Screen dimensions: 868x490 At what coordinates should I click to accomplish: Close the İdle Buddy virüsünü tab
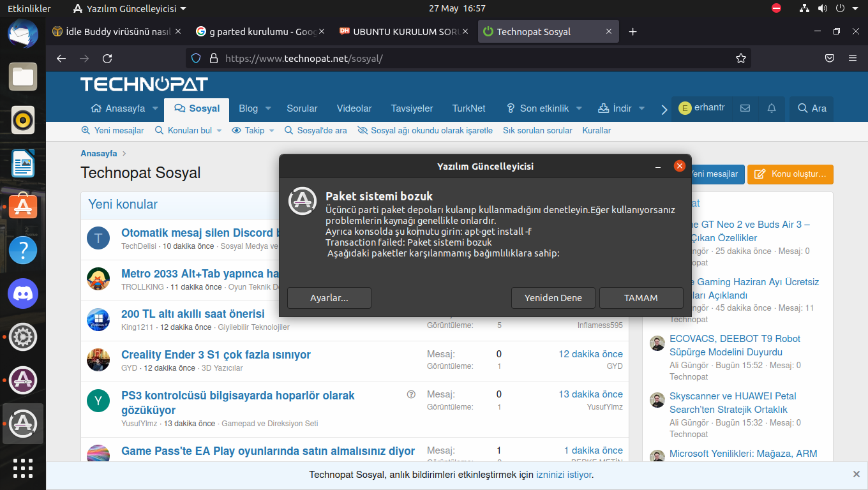[x=178, y=31]
